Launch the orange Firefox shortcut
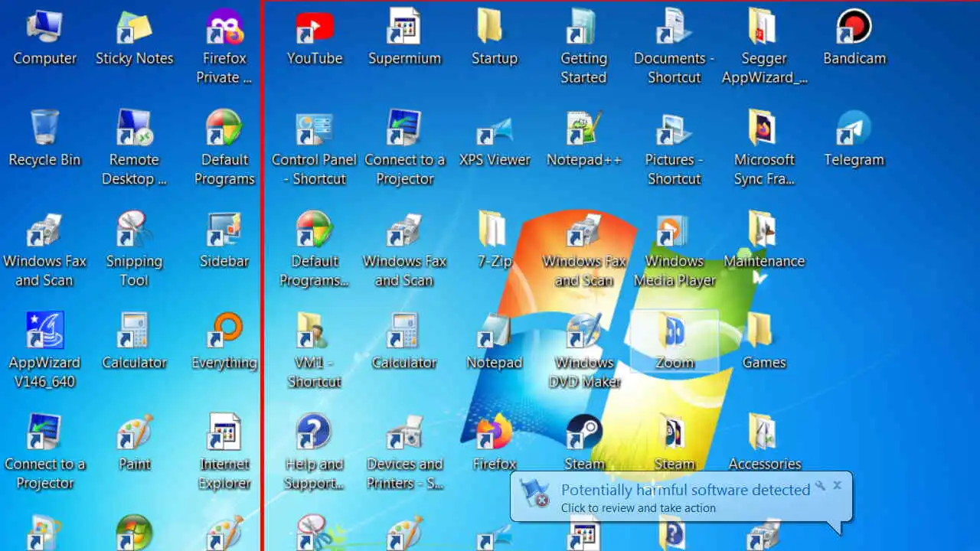 coord(495,442)
